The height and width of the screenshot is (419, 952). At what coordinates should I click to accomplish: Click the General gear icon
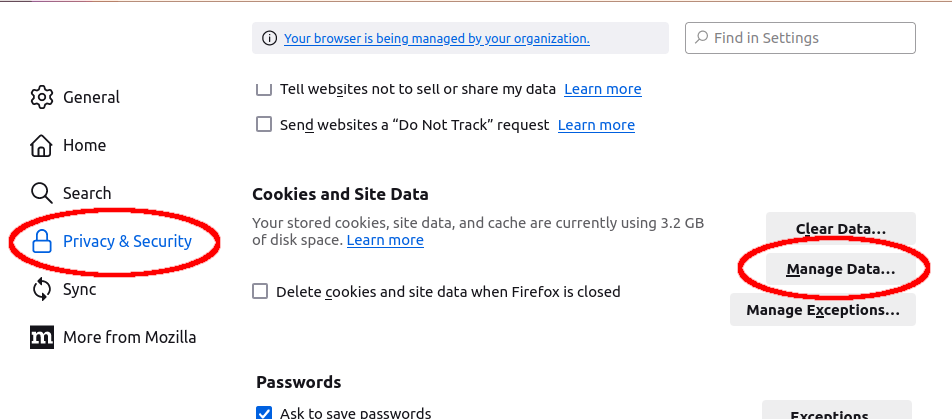[x=41, y=97]
